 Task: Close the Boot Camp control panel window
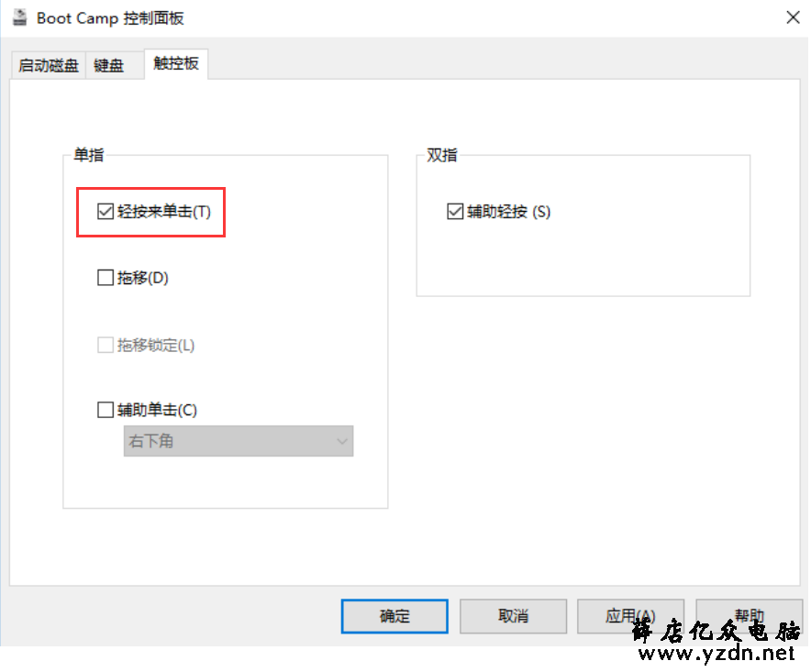click(x=793, y=17)
